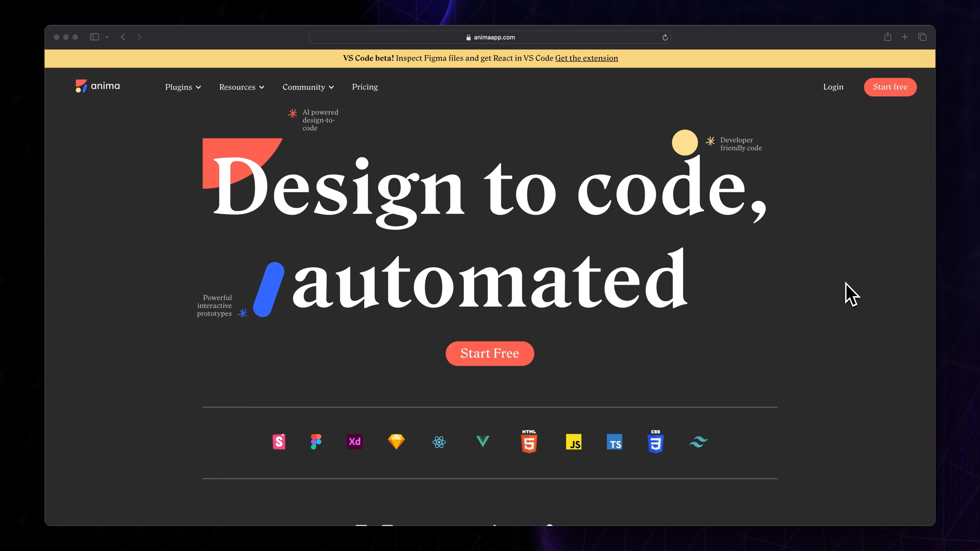The image size is (980, 551).
Task: Click Login in the top navigation
Action: pos(833,87)
